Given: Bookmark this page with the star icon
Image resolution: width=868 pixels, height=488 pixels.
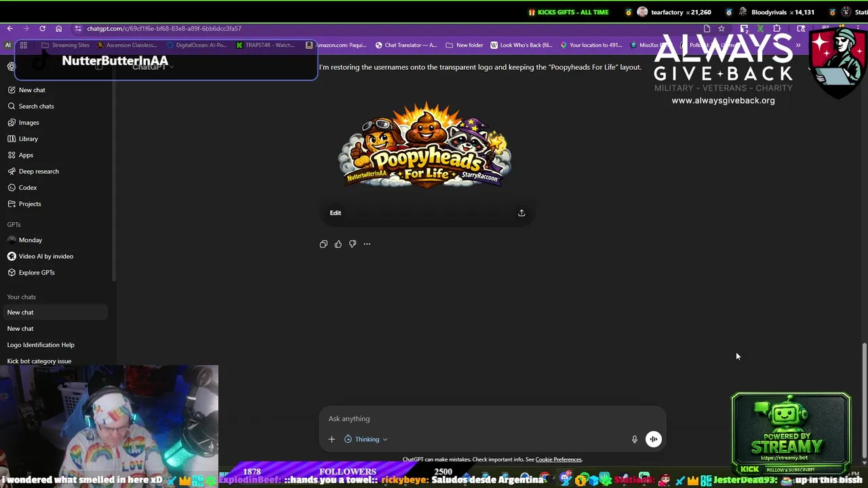Looking at the screenshot, I should tap(722, 28).
